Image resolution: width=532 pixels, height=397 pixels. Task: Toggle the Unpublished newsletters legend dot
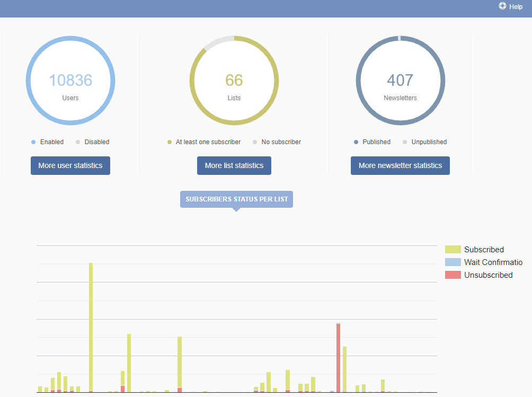click(x=405, y=142)
